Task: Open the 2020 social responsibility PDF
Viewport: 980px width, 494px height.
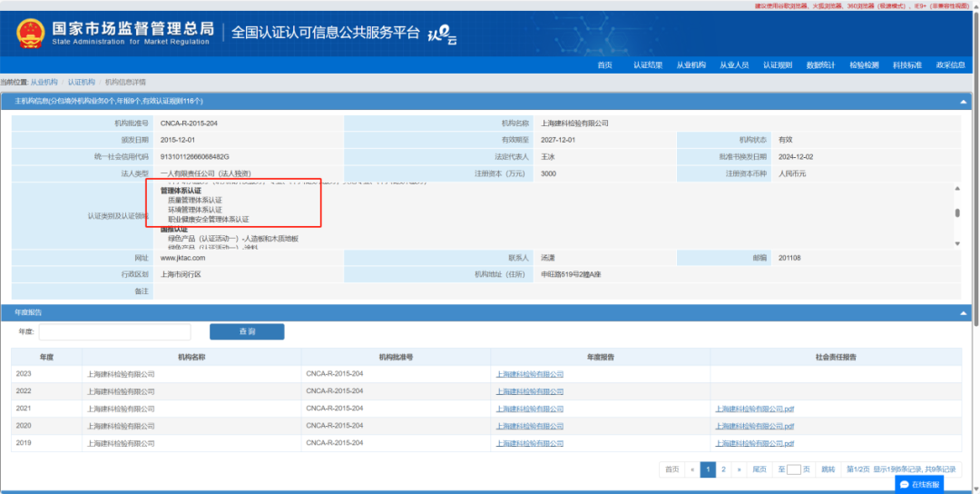Action: 754,426
